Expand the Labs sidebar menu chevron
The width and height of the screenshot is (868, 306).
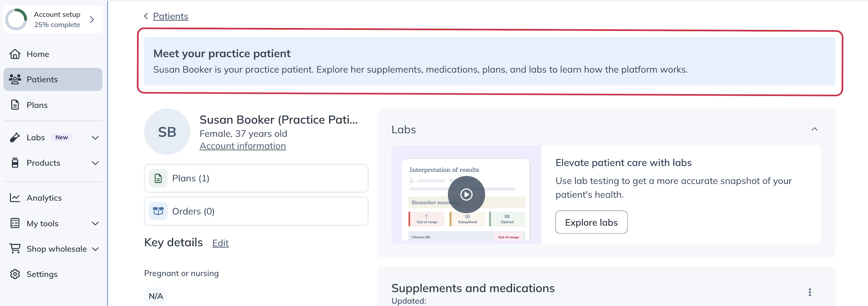[x=95, y=138]
